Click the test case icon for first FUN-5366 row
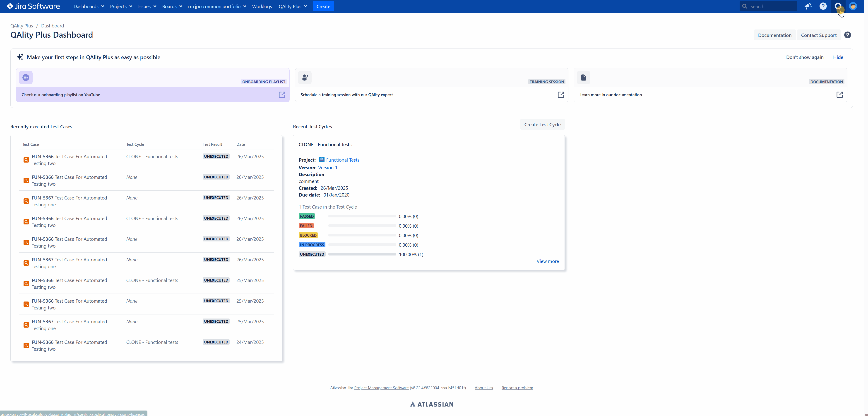Screen dimensions: 868x416 click(26, 160)
